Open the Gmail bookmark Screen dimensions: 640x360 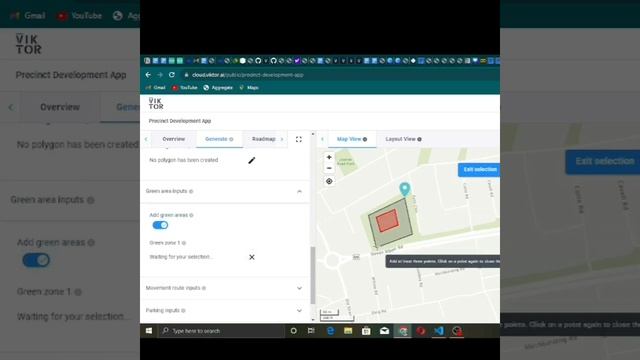tap(156, 88)
